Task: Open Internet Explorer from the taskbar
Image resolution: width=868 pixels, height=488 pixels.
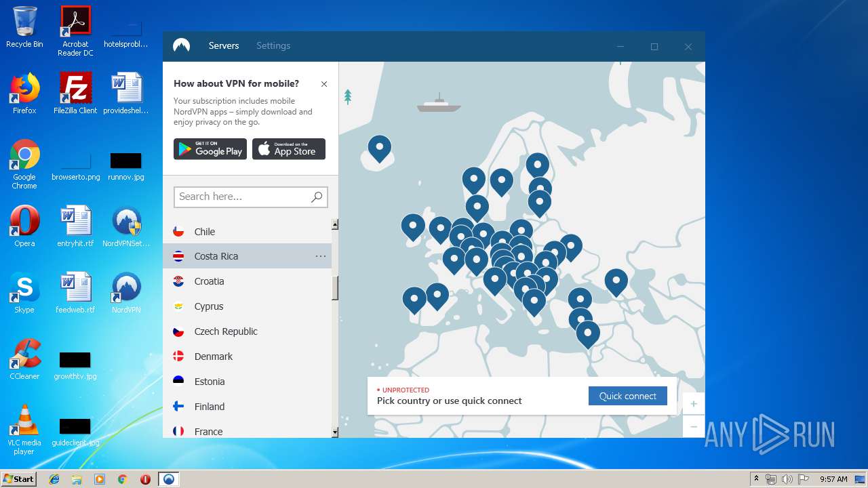Action: pos(54,479)
